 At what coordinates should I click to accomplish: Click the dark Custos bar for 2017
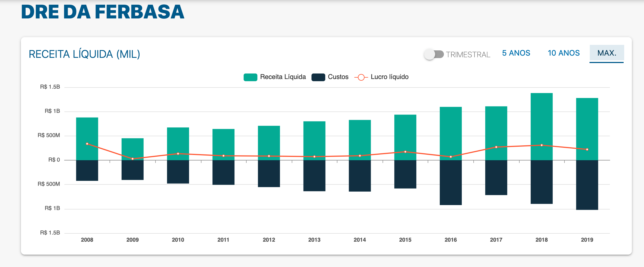[496, 178]
